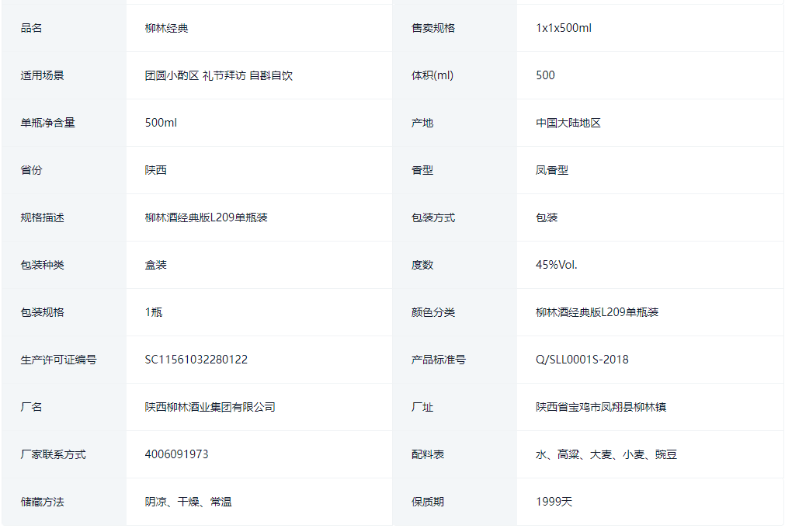The image size is (785, 532).
Task: Click the 厂家联系方式 label
Action: [53, 454]
